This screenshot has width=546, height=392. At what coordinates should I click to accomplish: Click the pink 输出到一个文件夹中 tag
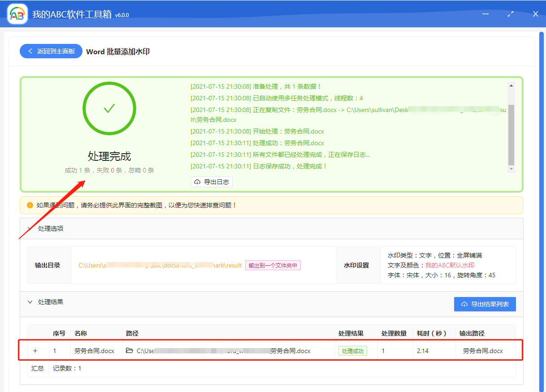click(273, 265)
